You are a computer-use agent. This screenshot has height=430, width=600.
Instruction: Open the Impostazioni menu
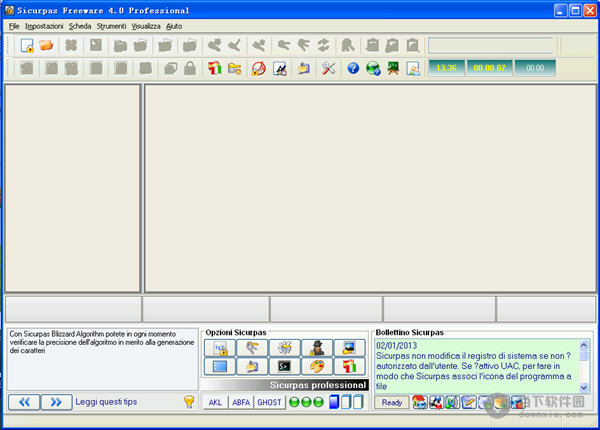point(44,26)
